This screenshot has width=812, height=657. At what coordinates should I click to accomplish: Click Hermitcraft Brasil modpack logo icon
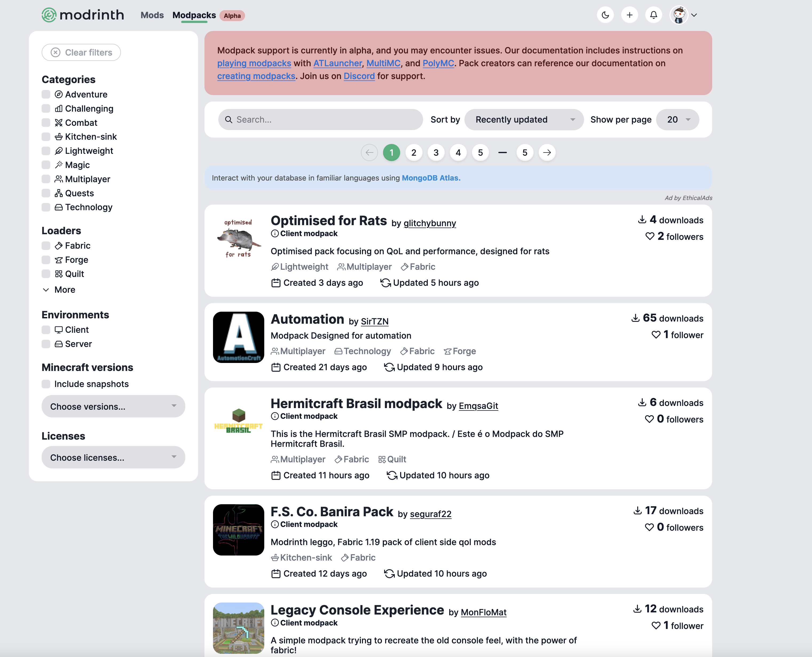click(239, 421)
